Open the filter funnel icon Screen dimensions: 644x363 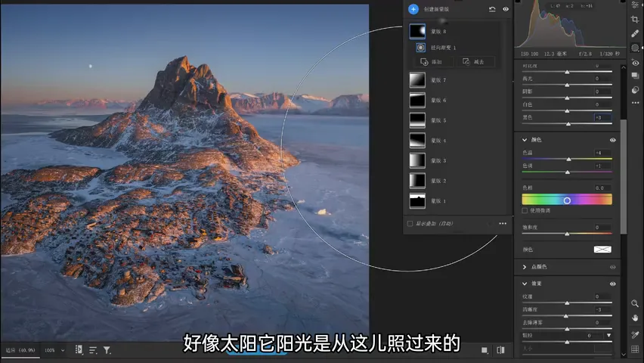(x=107, y=350)
